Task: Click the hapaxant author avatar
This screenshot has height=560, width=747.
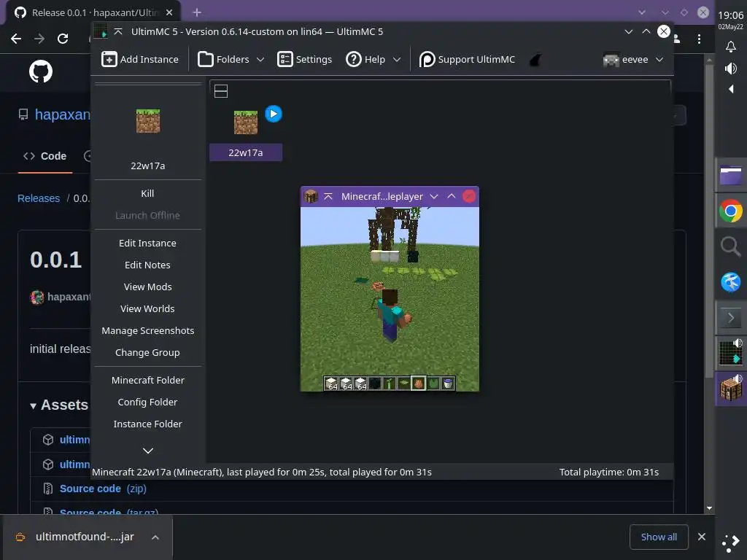Action: point(36,297)
